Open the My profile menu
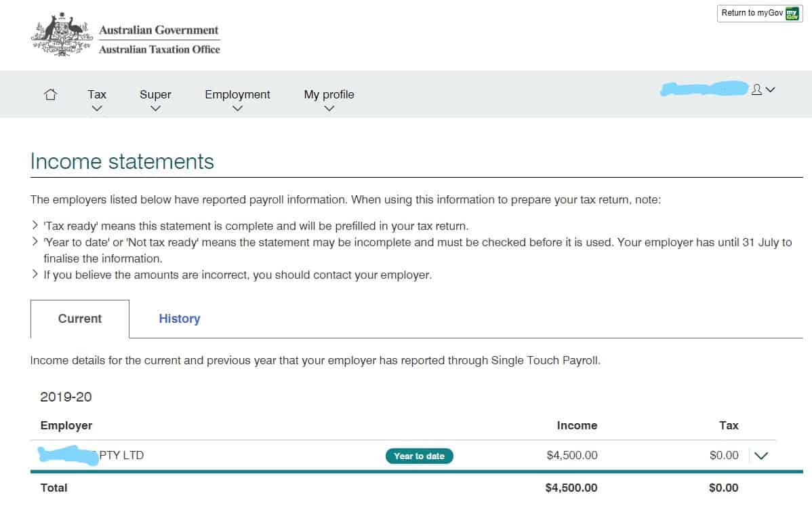 (329, 94)
